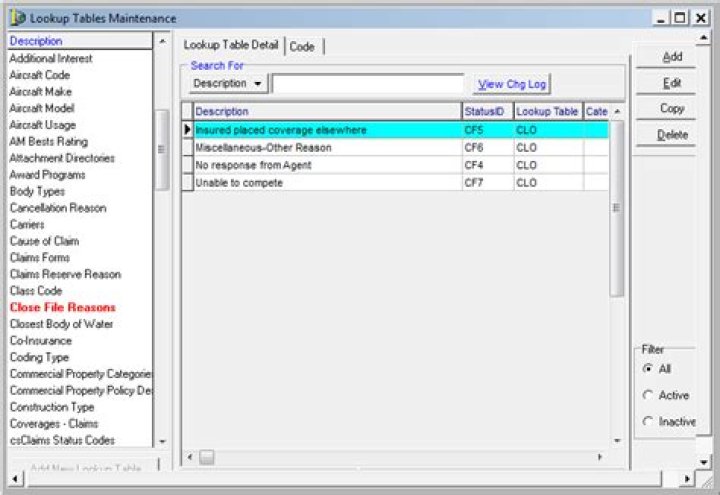720x495 pixels.
Task: Click the grid vertical scroll up arrow
Action: (617, 112)
